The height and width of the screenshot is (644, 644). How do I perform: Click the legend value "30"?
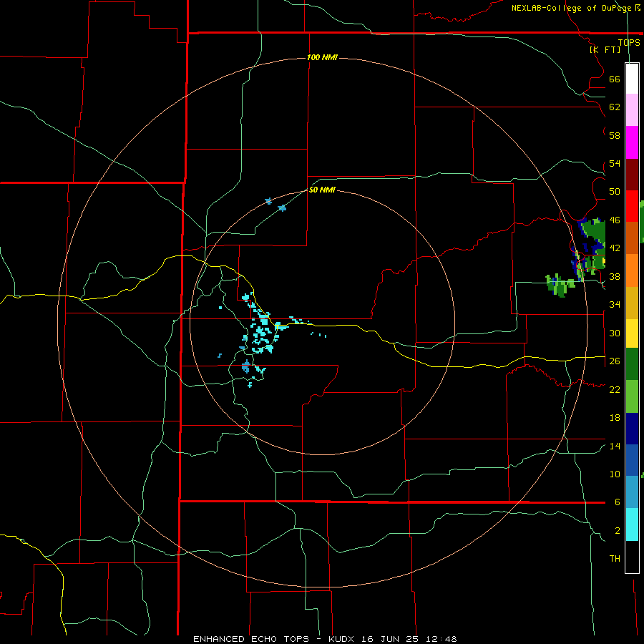[615, 333]
